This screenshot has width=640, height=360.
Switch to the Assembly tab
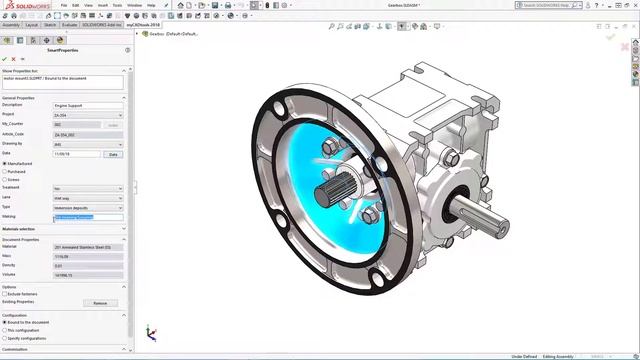tap(11, 25)
